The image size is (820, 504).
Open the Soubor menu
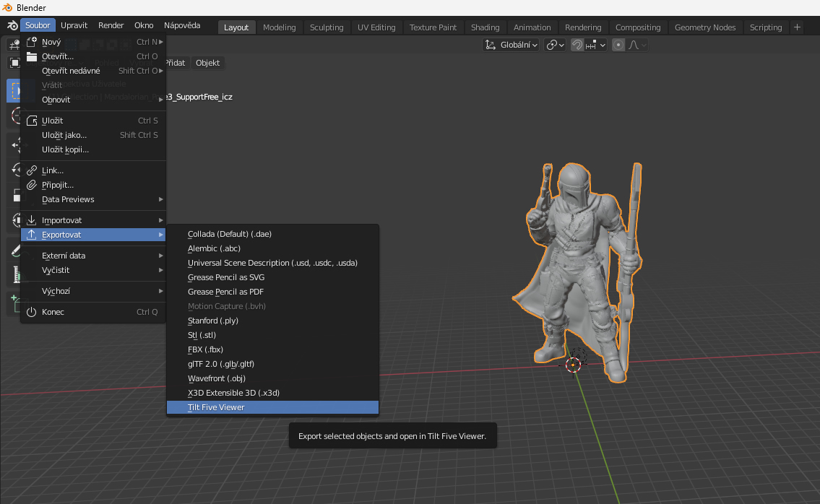click(38, 25)
